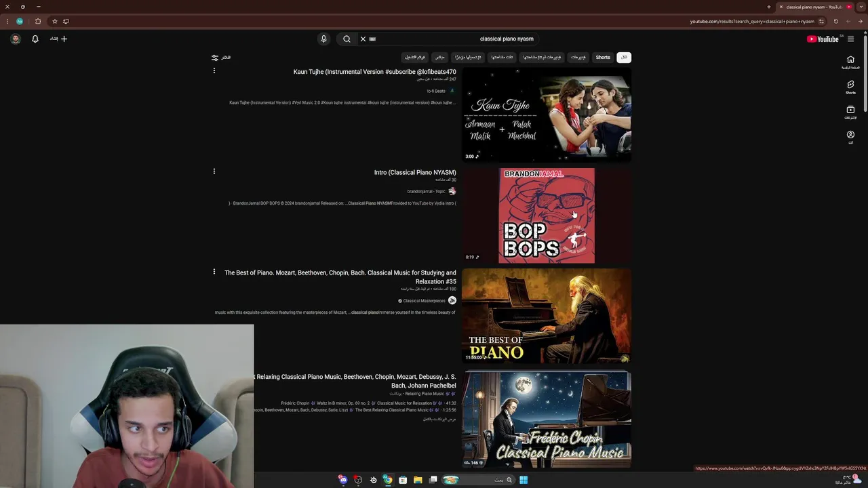
Task: Open The Best of Piano video title
Action: click(340, 277)
